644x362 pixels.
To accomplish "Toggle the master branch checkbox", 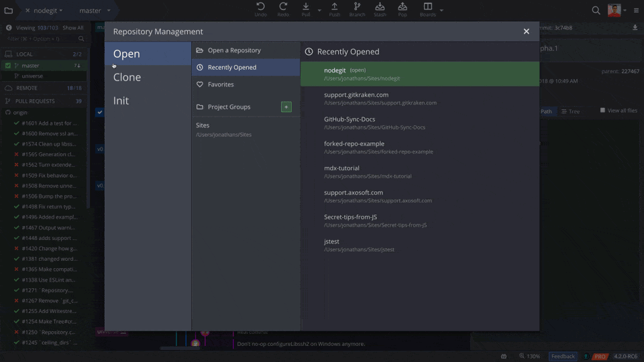I will tap(8, 65).
